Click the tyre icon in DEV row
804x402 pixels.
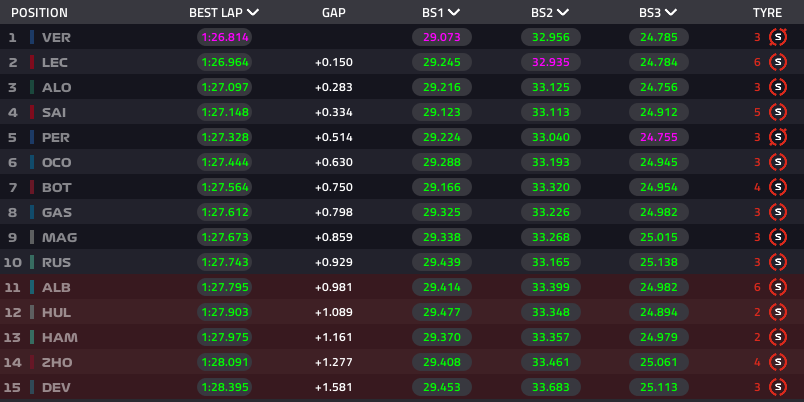click(x=778, y=387)
